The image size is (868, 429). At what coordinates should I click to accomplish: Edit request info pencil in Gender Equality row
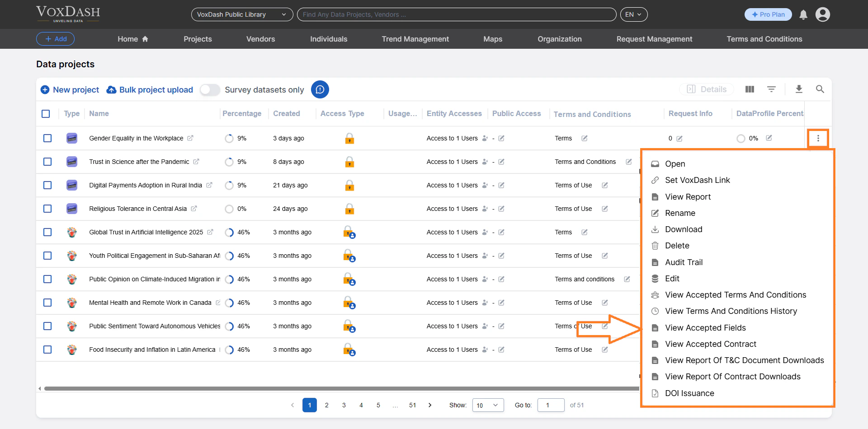679,139
